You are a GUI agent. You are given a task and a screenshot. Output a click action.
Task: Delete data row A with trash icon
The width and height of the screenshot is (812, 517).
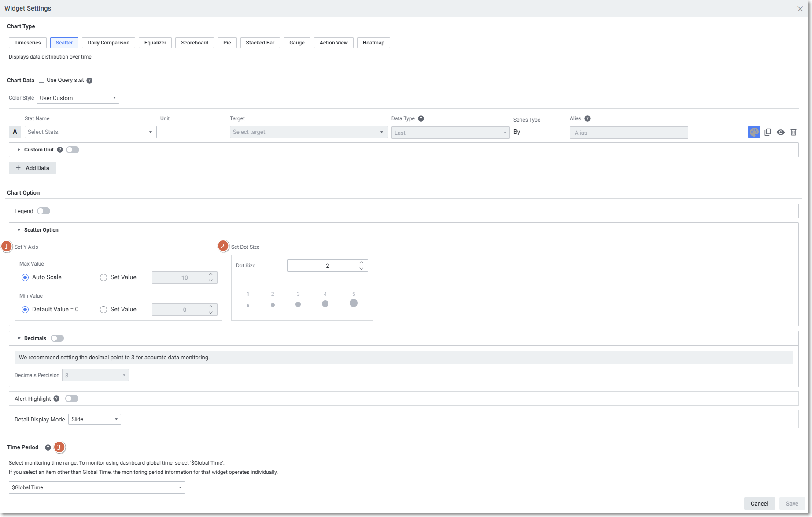pyautogui.click(x=794, y=132)
